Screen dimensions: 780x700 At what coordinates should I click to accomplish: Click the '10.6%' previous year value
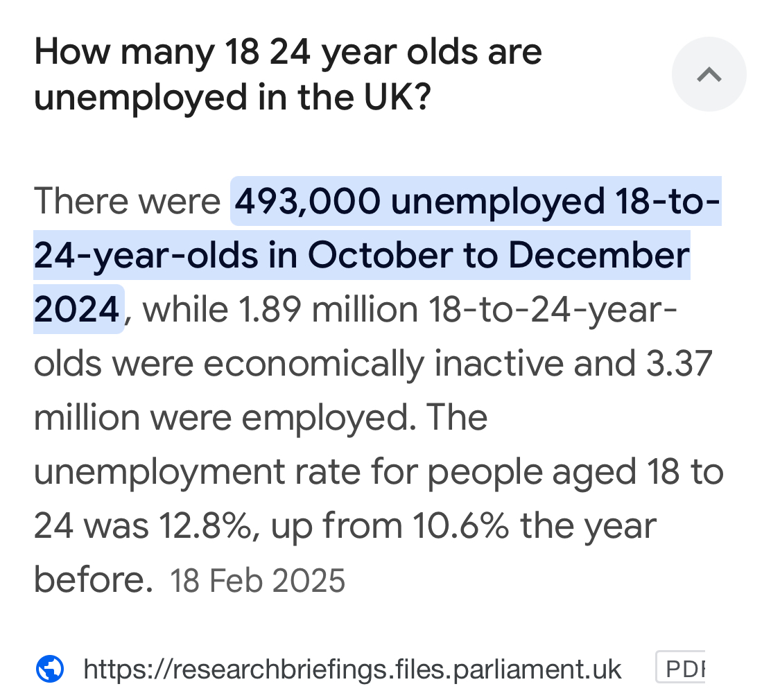click(460, 525)
